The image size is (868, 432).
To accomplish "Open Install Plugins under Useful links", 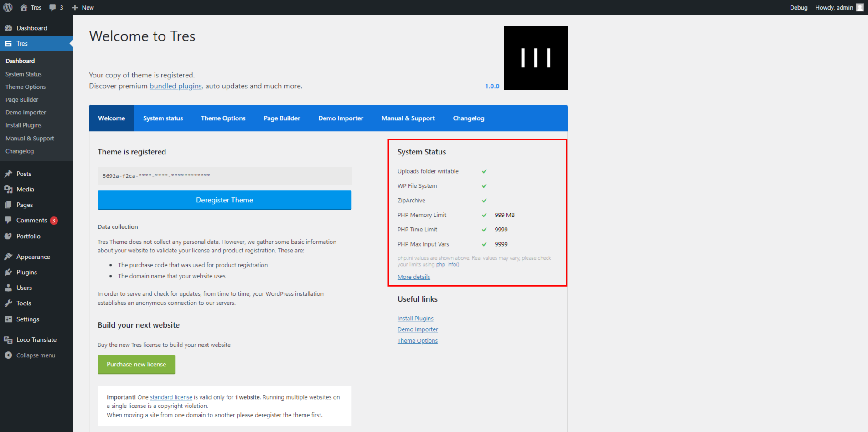I will (x=415, y=319).
